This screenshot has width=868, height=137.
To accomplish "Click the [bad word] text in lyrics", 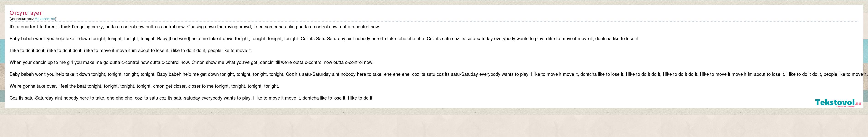I will click(179, 39).
